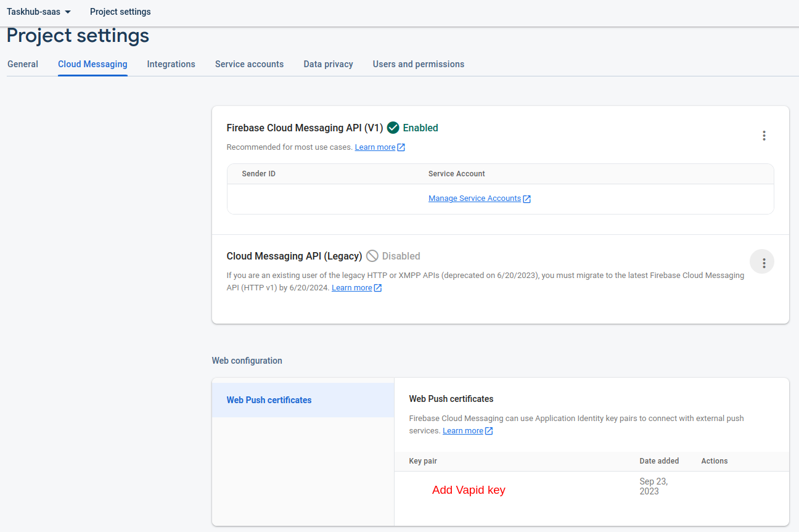This screenshot has width=799, height=532.
Task: Open the Data privacy tab
Action: click(x=328, y=64)
